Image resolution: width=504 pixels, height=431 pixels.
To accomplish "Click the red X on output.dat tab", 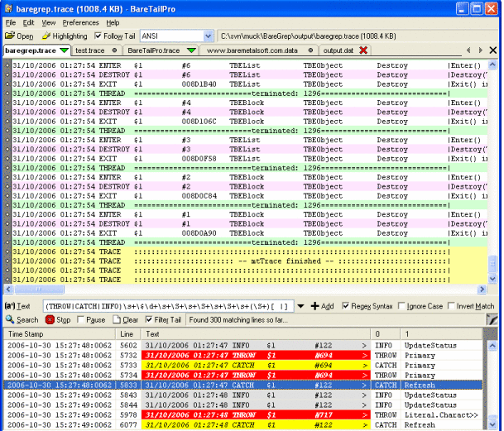I will pyautogui.click(x=363, y=50).
